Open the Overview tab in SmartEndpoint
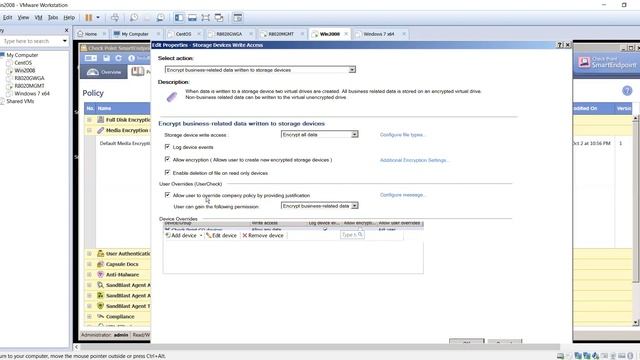The width and height of the screenshot is (640, 360). click(x=104, y=72)
